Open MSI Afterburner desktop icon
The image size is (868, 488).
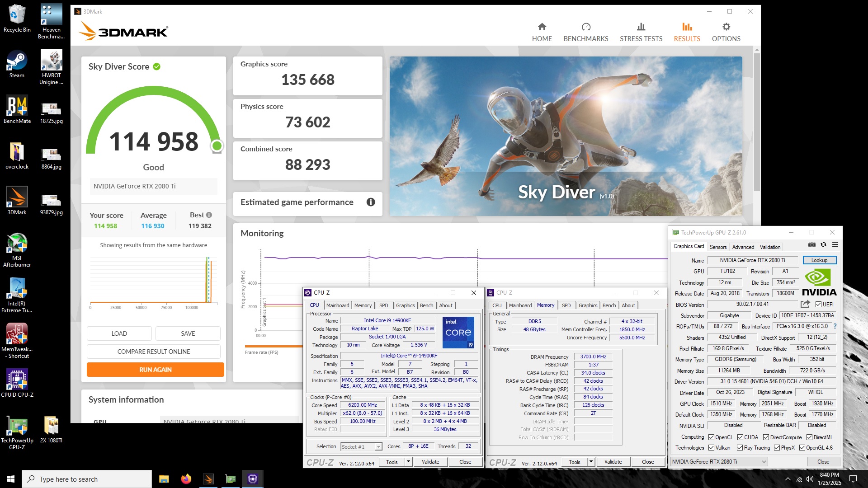tap(17, 249)
